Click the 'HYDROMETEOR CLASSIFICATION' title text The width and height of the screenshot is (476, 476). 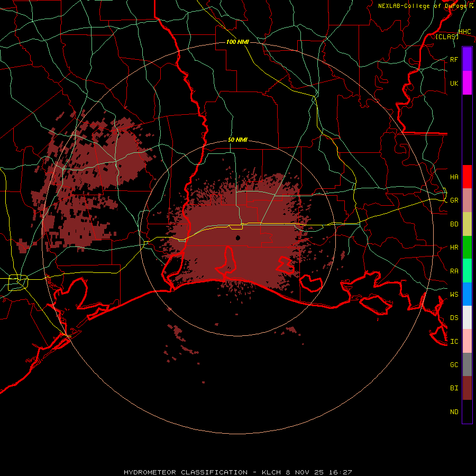pyautogui.click(x=186, y=472)
